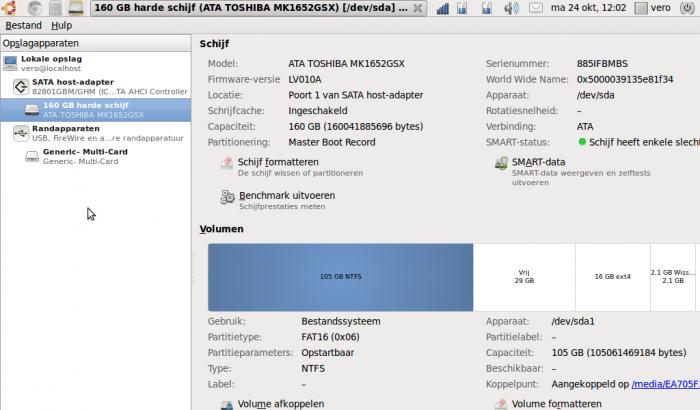Select the Randapparaten entry
This screenshot has height=410, width=700.
96,133
